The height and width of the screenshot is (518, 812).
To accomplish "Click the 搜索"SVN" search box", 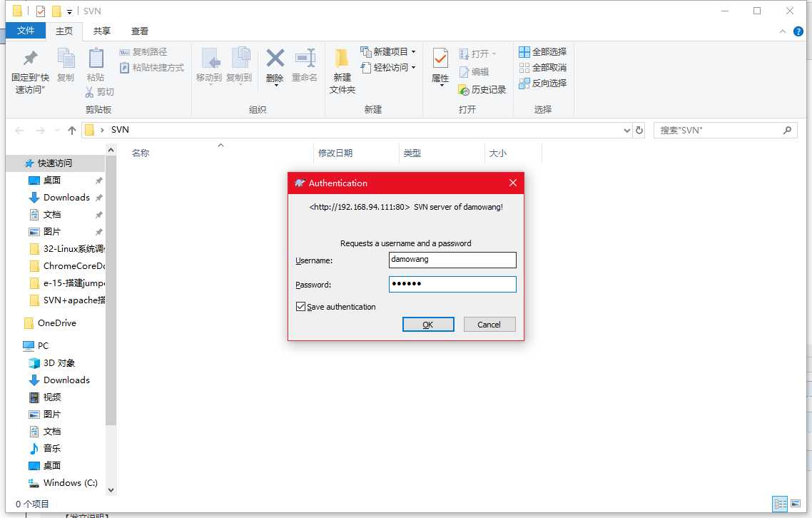I will coord(725,130).
